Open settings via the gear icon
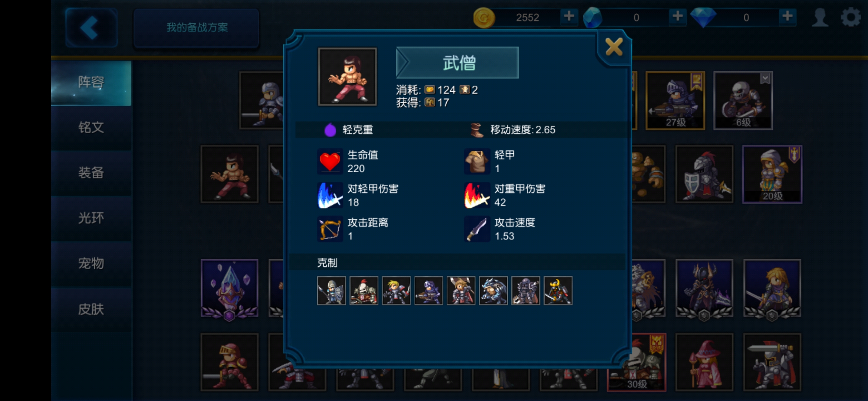 coord(851,17)
